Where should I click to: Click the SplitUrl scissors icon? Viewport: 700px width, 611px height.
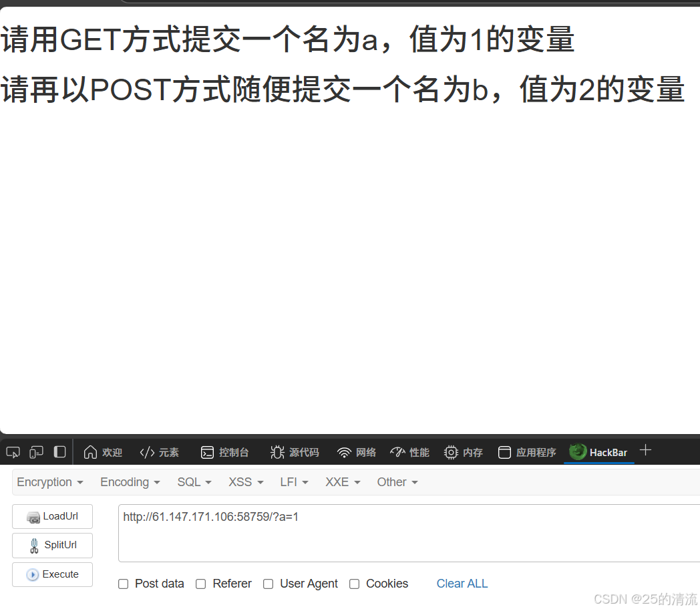pyautogui.click(x=35, y=546)
